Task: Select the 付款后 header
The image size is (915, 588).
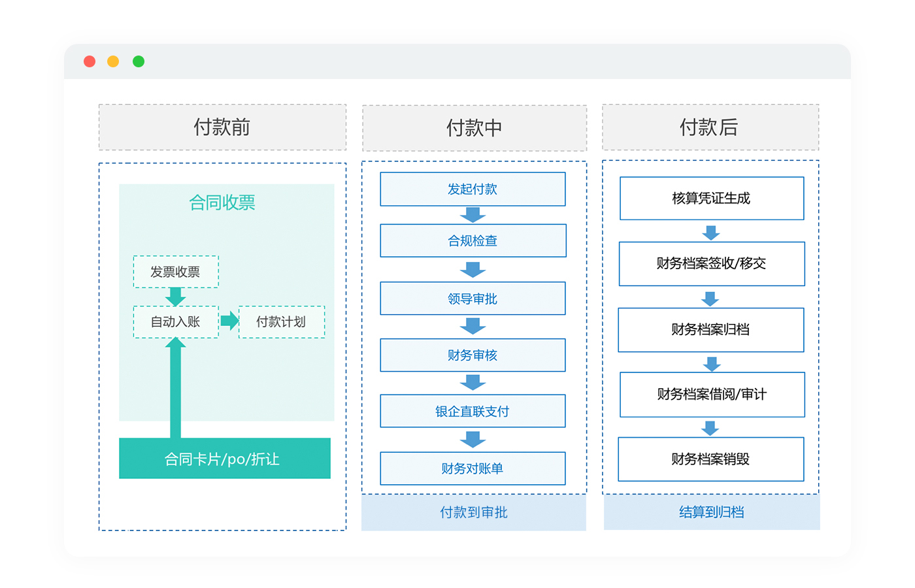Action: (710, 127)
